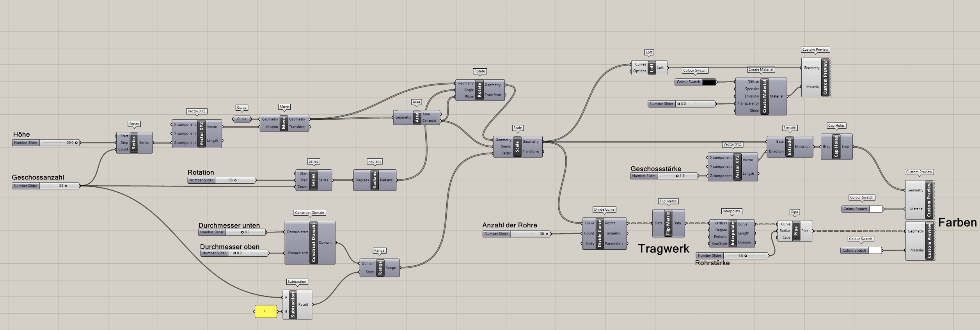Screen dimensions: 980x330
Task: Select the Move component
Action: click(284, 123)
